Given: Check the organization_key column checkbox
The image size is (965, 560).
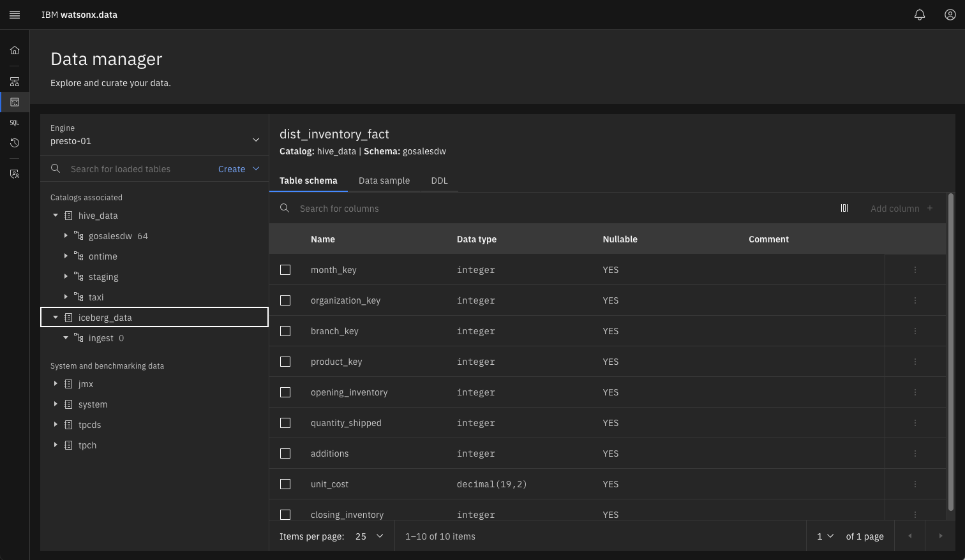Looking at the screenshot, I should point(285,300).
